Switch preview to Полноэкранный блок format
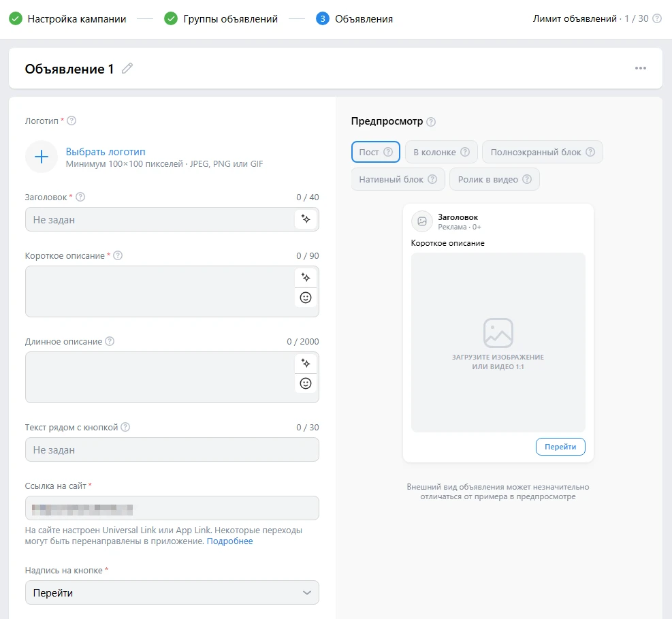 pos(542,152)
